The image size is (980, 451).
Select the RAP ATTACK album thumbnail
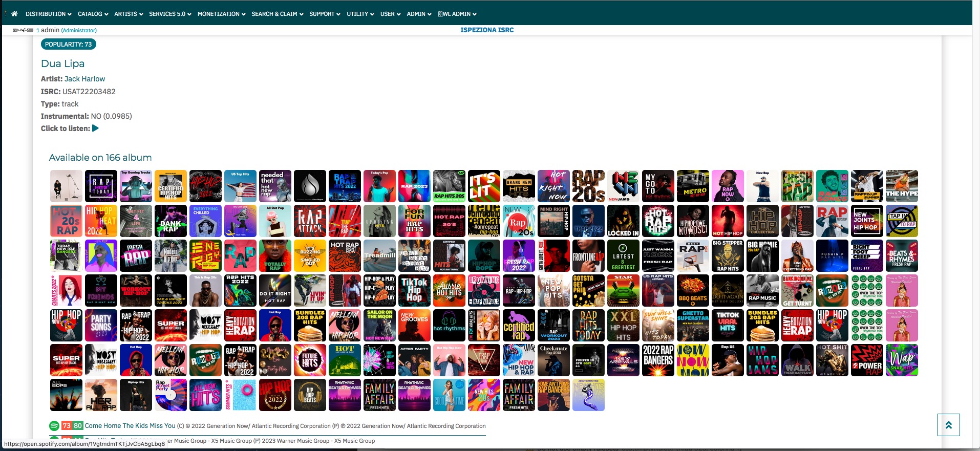[x=310, y=221]
